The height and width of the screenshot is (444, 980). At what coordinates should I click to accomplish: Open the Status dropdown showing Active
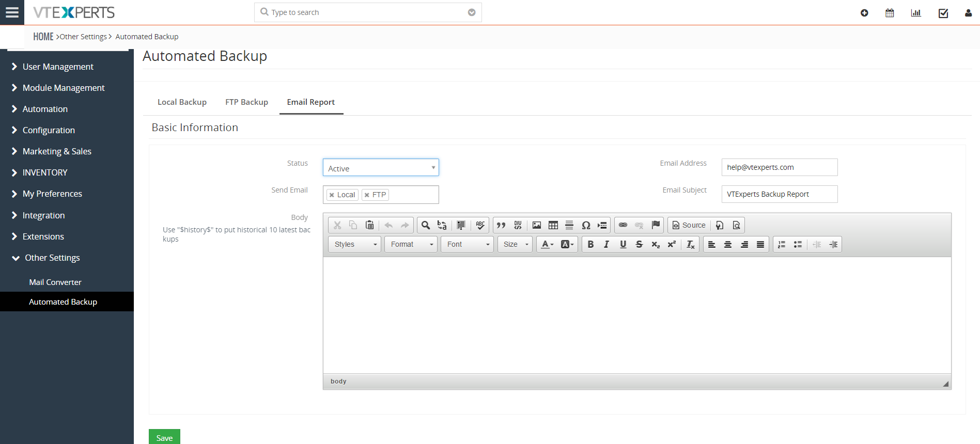tap(381, 168)
